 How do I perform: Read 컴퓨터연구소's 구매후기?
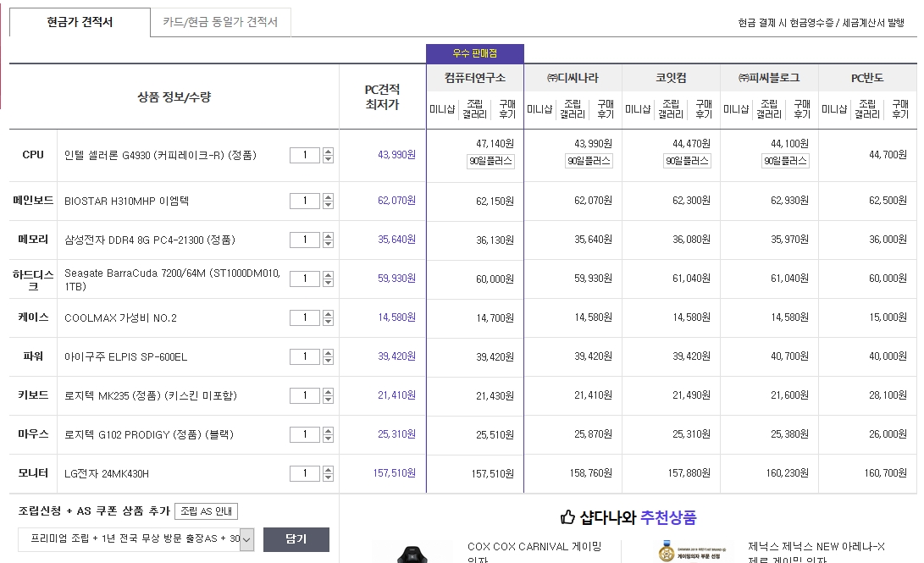507,109
